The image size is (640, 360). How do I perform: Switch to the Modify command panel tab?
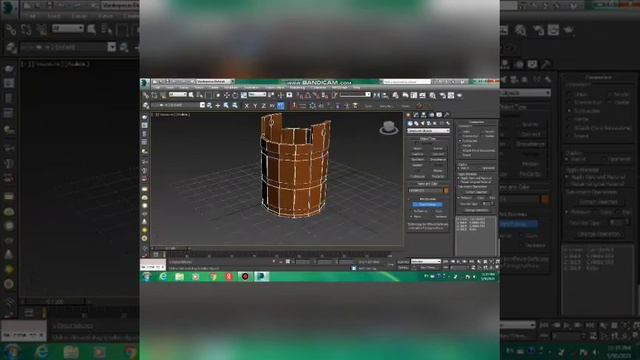pos(416,115)
